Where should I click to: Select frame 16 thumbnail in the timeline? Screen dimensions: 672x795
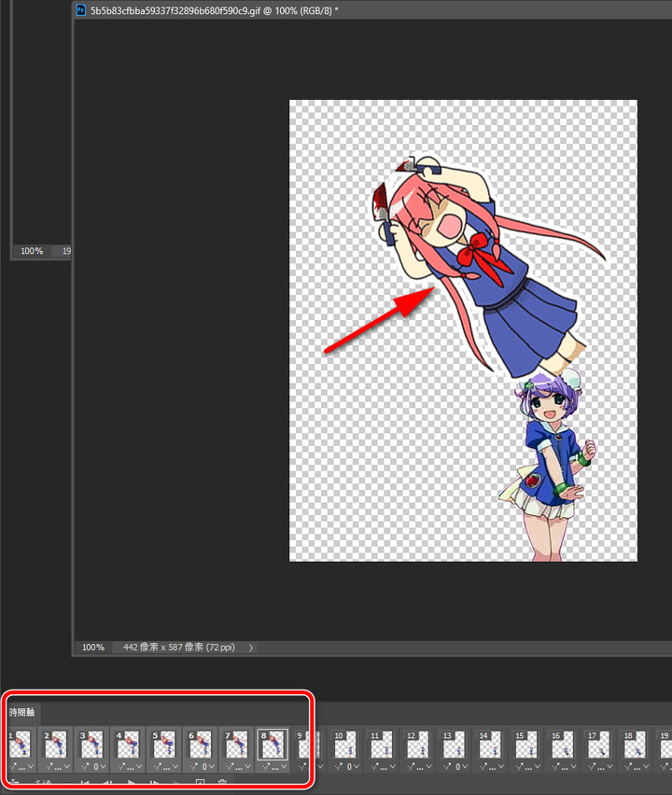[x=563, y=745]
